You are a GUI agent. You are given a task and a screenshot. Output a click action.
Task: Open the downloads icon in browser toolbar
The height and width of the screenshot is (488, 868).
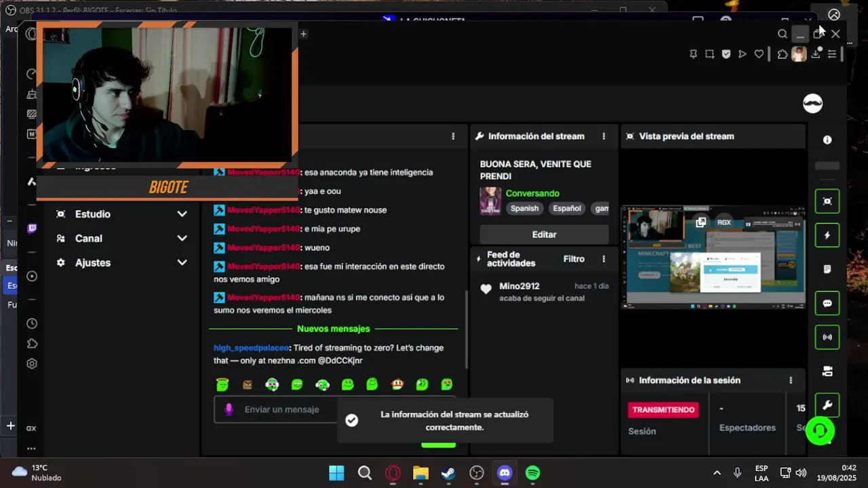click(x=816, y=54)
